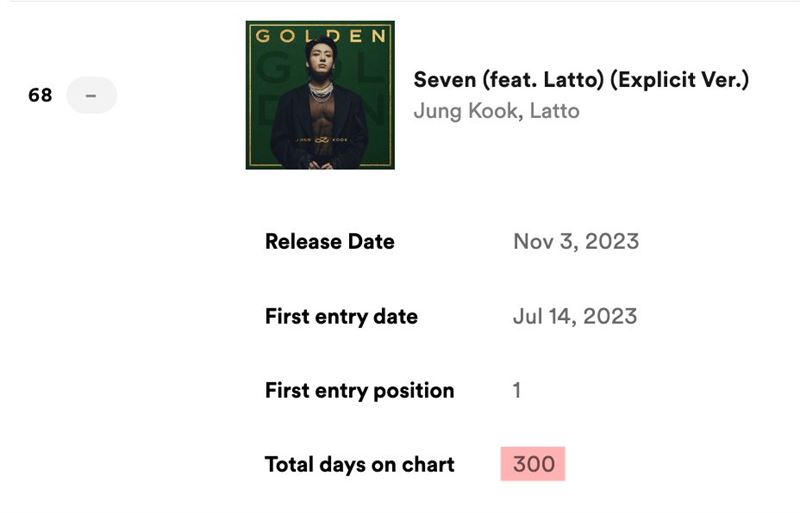Click first entry position value 1
The image size is (800, 513).
pyautogui.click(x=517, y=390)
